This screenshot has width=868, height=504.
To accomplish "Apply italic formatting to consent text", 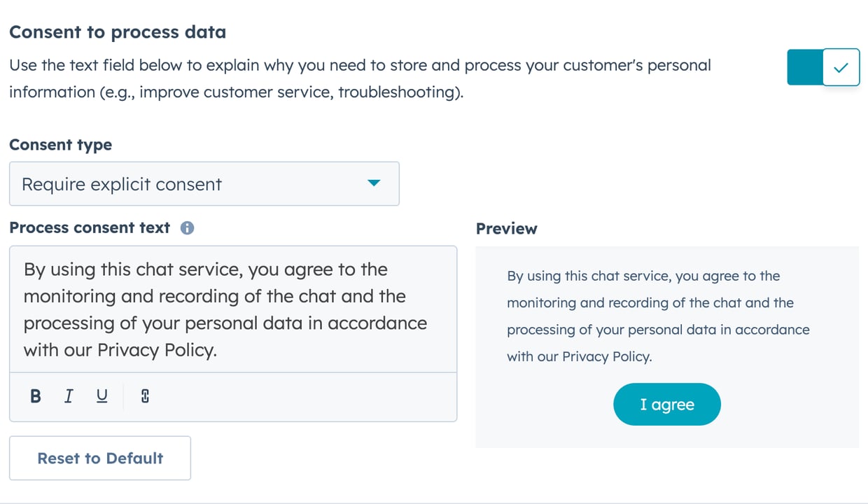I will (68, 396).
